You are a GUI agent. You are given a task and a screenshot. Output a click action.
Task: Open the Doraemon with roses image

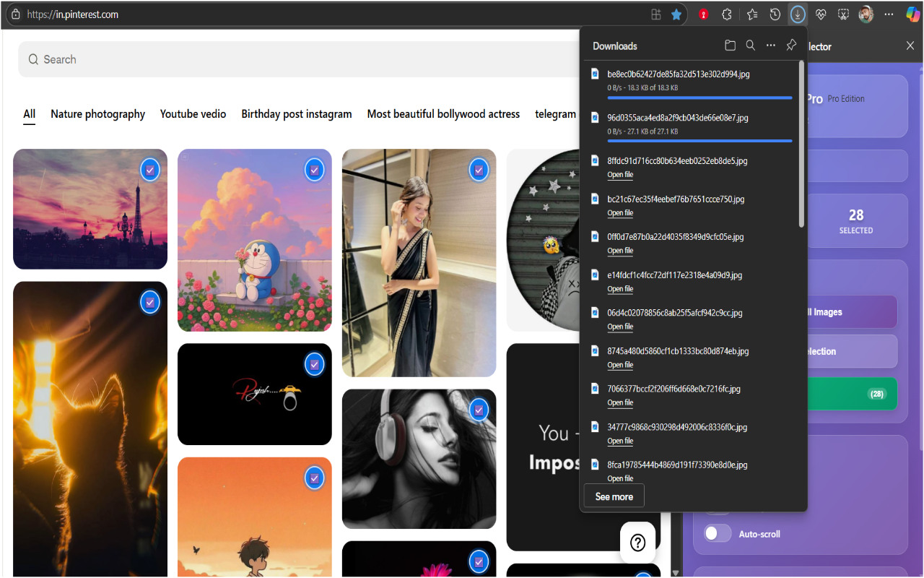click(x=255, y=240)
